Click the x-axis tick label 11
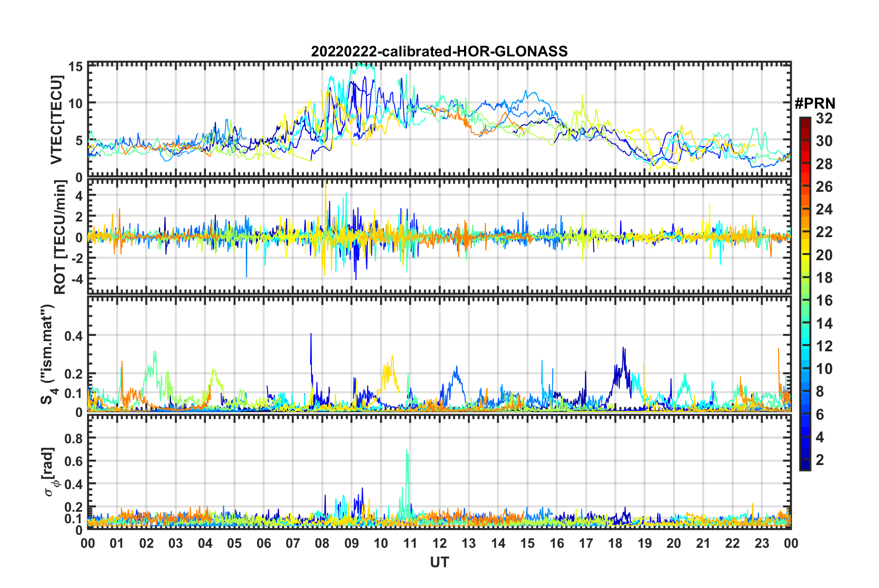 click(410, 543)
